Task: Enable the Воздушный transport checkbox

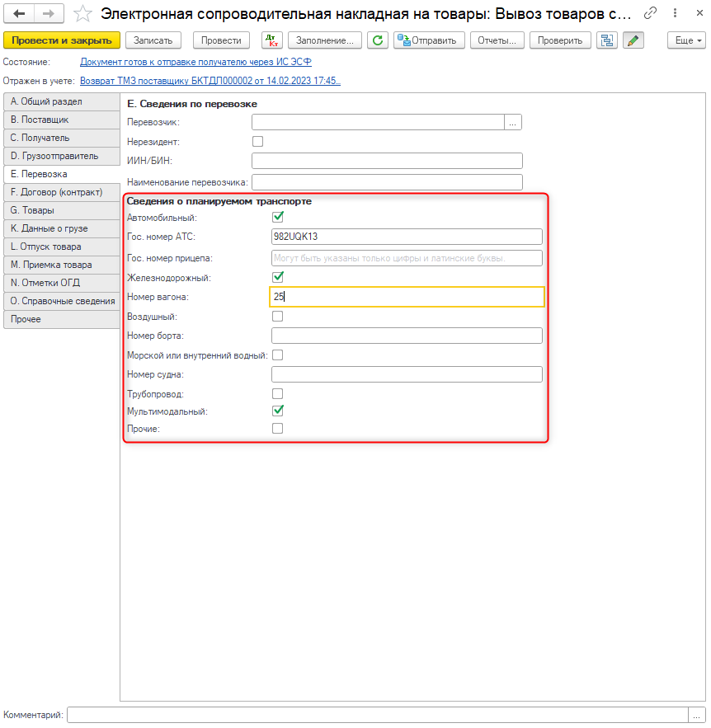Action: [278, 316]
